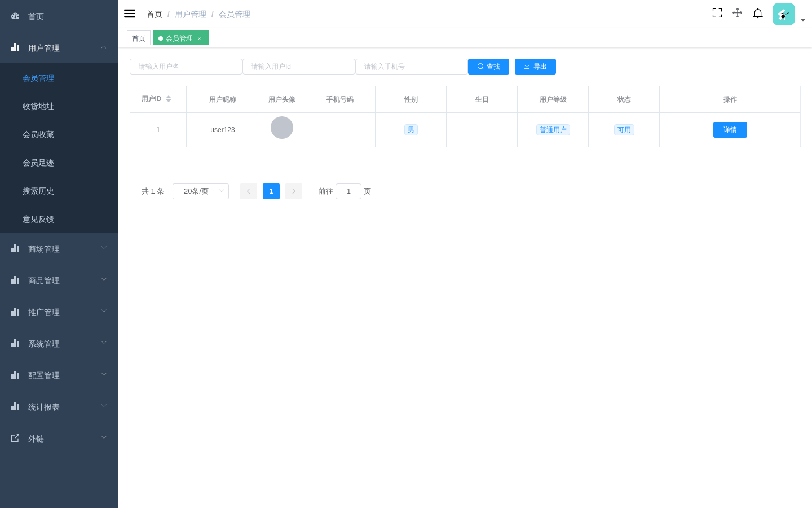Image resolution: width=812 pixels, height=508 pixels.
Task: Expand the 统计报表 sidebar section
Action: [x=59, y=406]
